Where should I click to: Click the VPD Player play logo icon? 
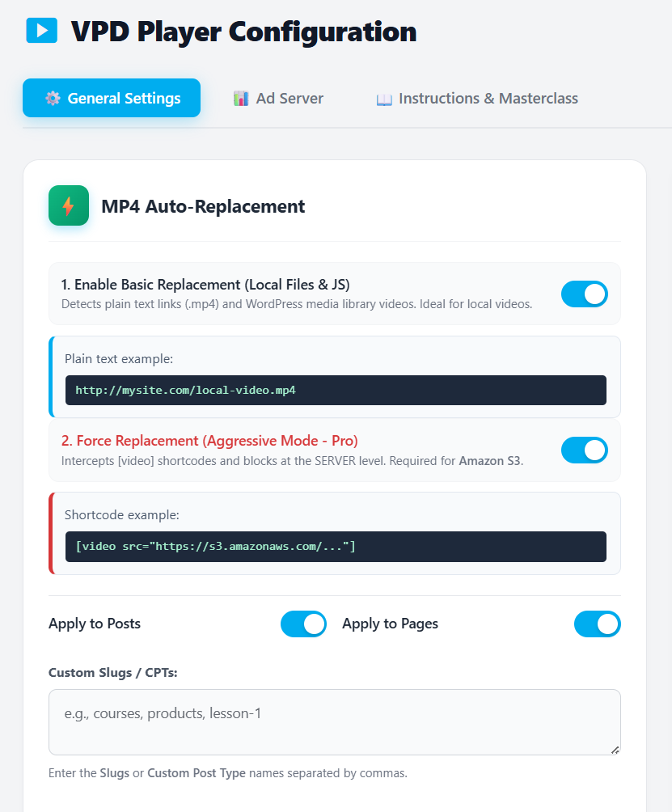pos(42,31)
